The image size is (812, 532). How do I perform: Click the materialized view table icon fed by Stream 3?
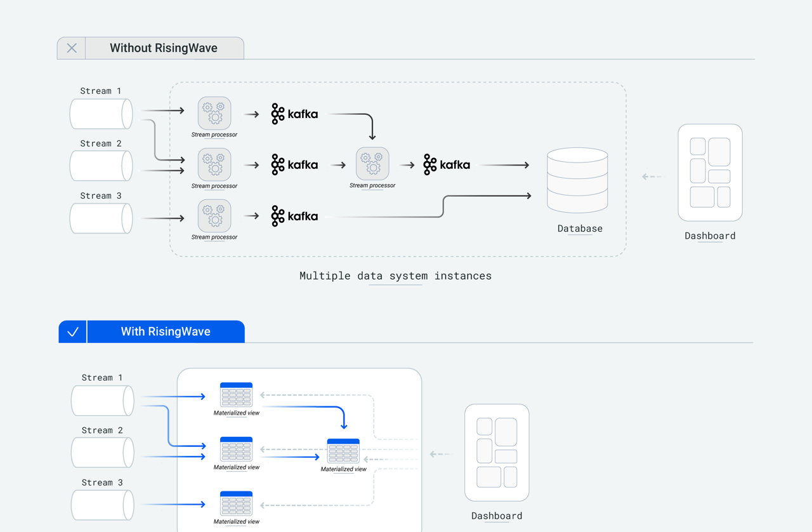(237, 503)
